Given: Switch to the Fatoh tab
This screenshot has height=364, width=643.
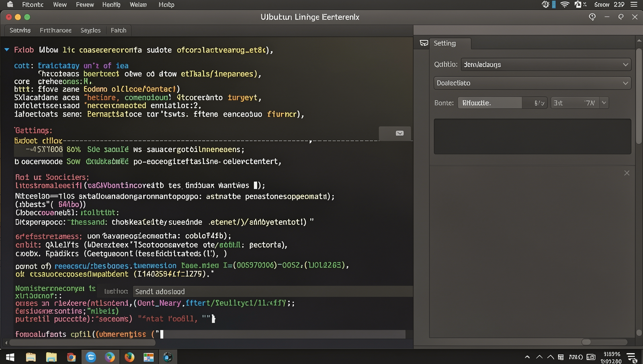Looking at the screenshot, I should 119,30.
